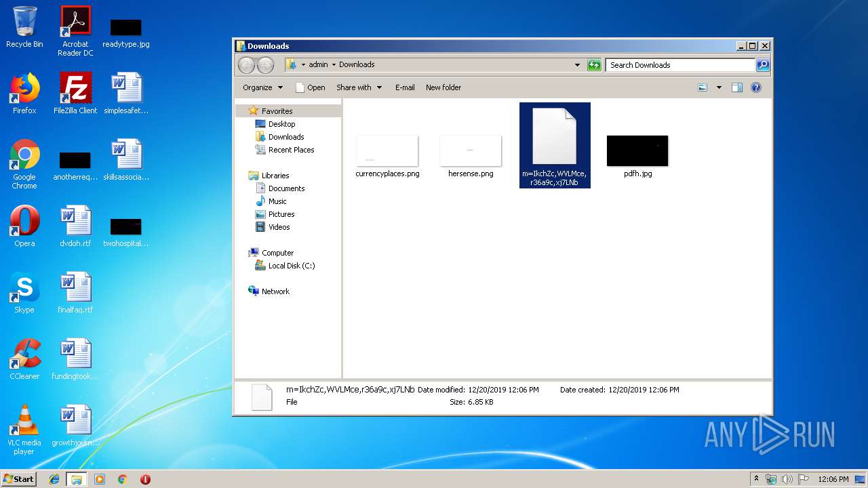Select Downloads under Favorites
Viewport: 868px width, 488px height.
[x=286, y=137]
